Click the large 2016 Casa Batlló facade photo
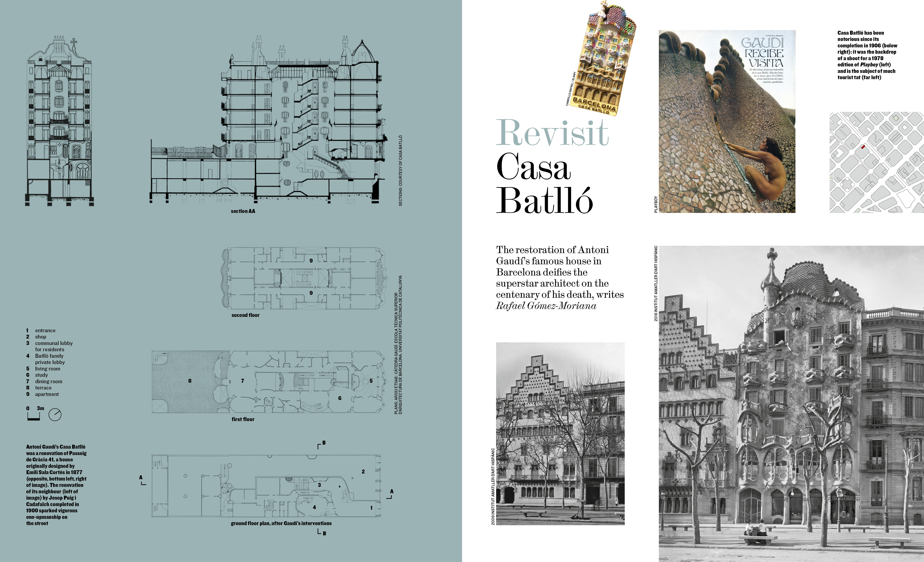 (791, 404)
